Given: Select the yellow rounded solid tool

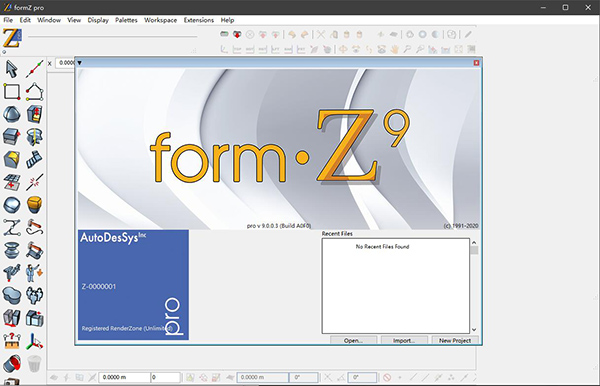Looking at the screenshot, I should click(34, 205).
